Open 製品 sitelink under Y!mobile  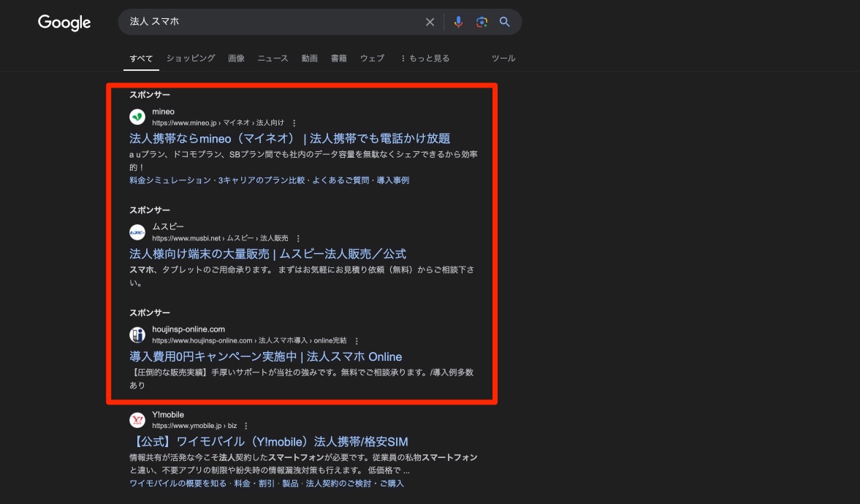click(x=290, y=484)
